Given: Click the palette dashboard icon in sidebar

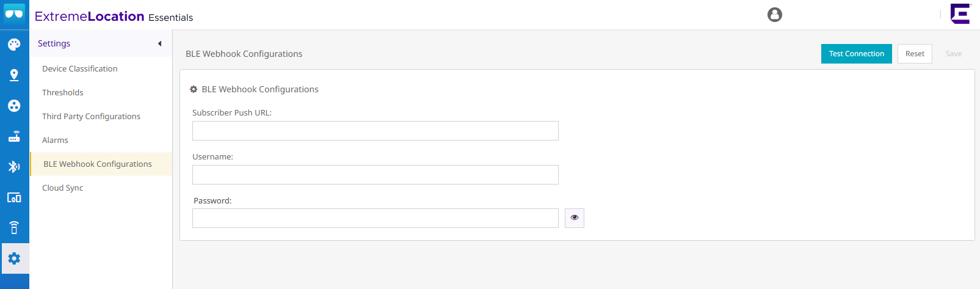Looking at the screenshot, I should [14, 45].
